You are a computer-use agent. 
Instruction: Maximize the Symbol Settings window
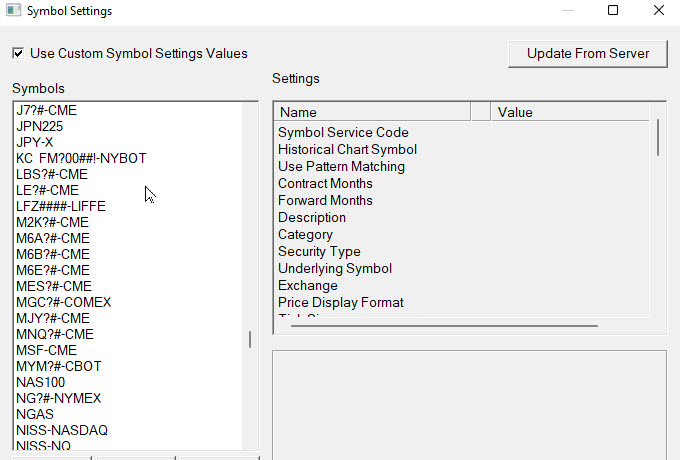(613, 11)
